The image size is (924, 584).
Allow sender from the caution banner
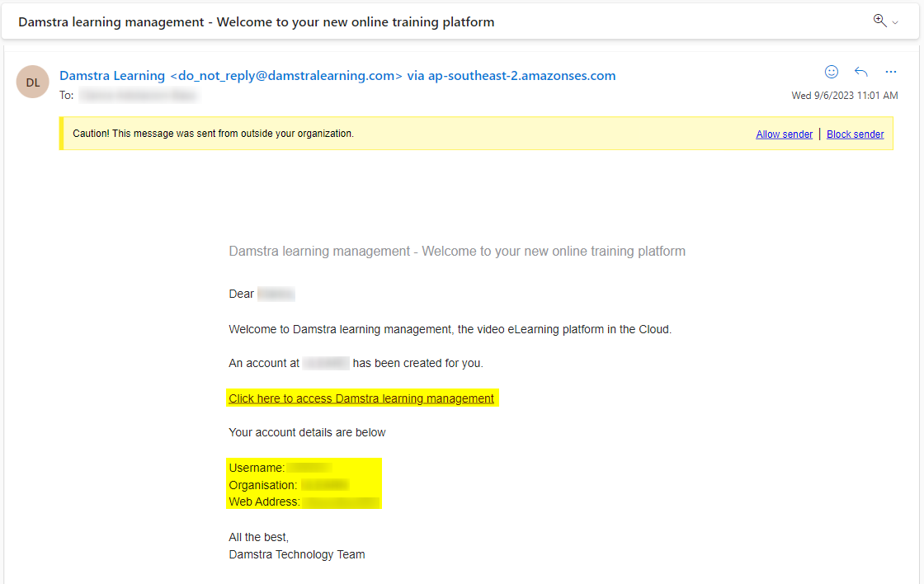pos(784,134)
